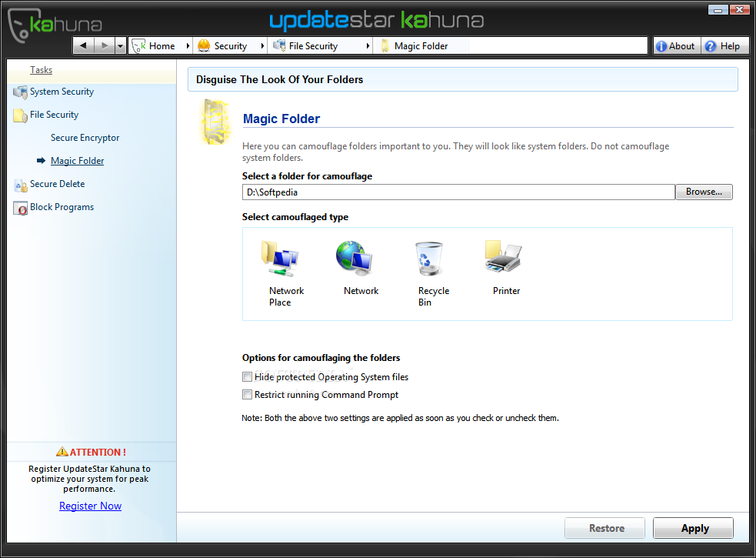This screenshot has height=558, width=756.
Task: Open the Help button
Action: click(724, 46)
